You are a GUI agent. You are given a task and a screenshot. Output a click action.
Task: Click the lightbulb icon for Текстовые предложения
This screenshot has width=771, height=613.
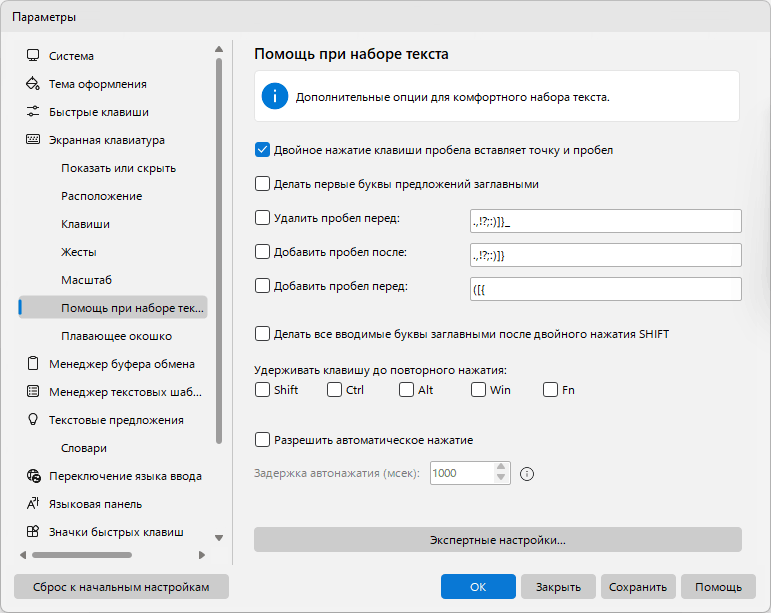point(33,420)
